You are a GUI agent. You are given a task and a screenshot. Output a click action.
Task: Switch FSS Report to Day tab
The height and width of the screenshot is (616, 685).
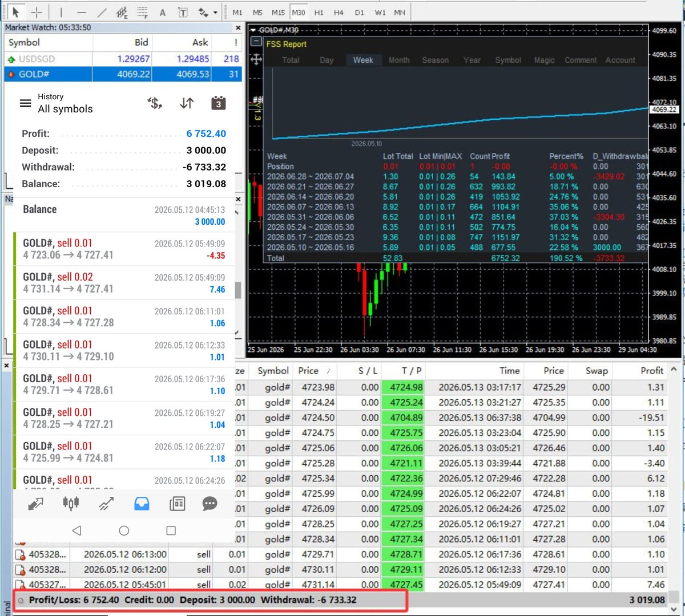point(327,60)
